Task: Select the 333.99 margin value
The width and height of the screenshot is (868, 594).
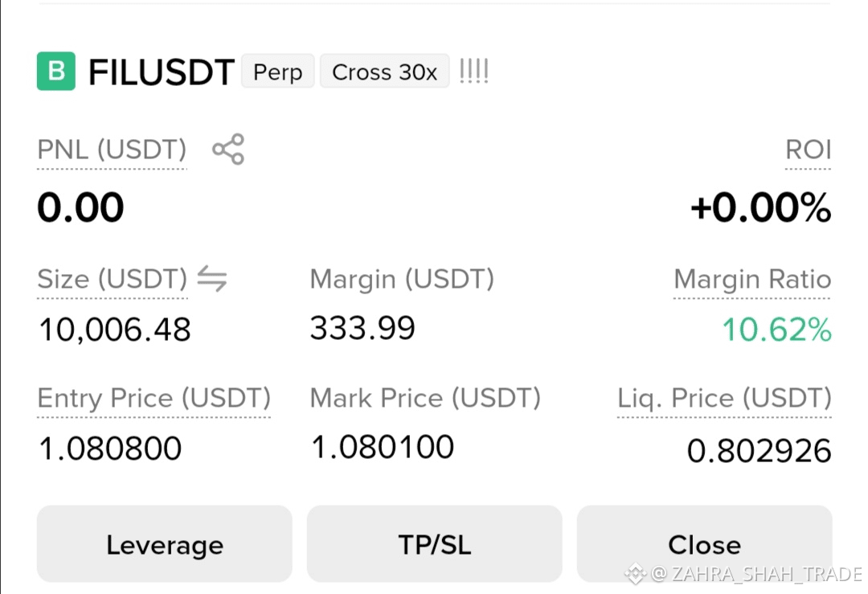Action: [x=362, y=328]
